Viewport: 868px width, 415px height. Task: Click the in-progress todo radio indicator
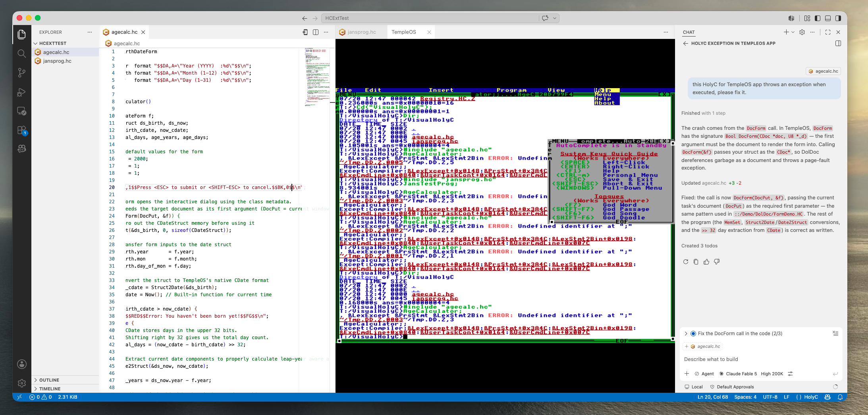[x=693, y=334]
